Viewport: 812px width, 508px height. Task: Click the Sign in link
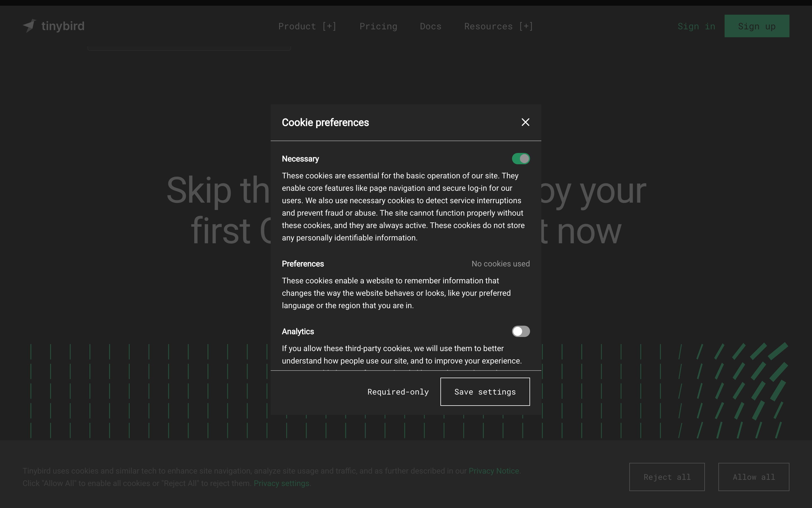pyautogui.click(x=696, y=26)
